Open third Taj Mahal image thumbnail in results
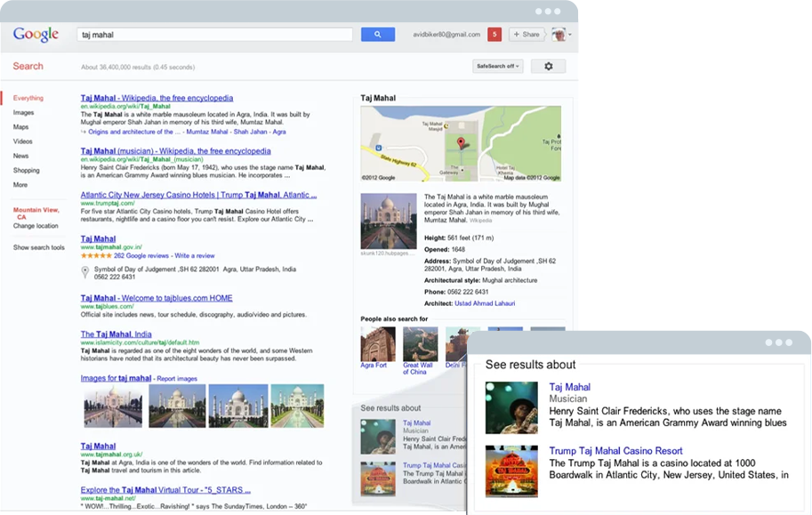Screen dimensions: 812x515 pyautogui.click(x=238, y=406)
